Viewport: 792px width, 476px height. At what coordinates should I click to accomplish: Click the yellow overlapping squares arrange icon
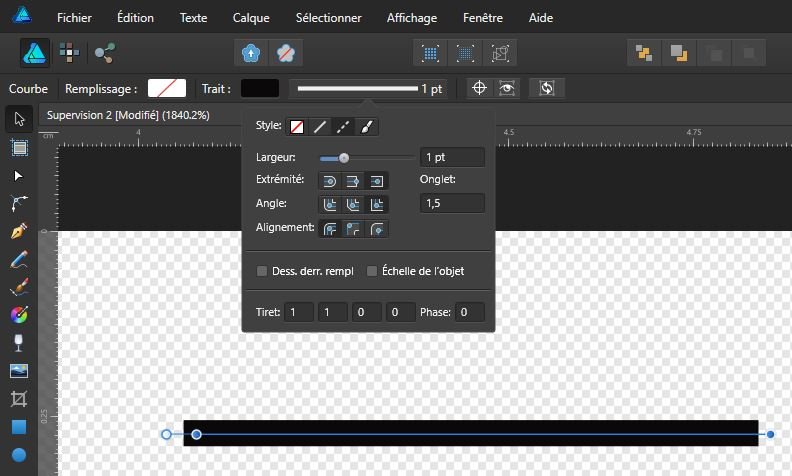tap(644, 53)
